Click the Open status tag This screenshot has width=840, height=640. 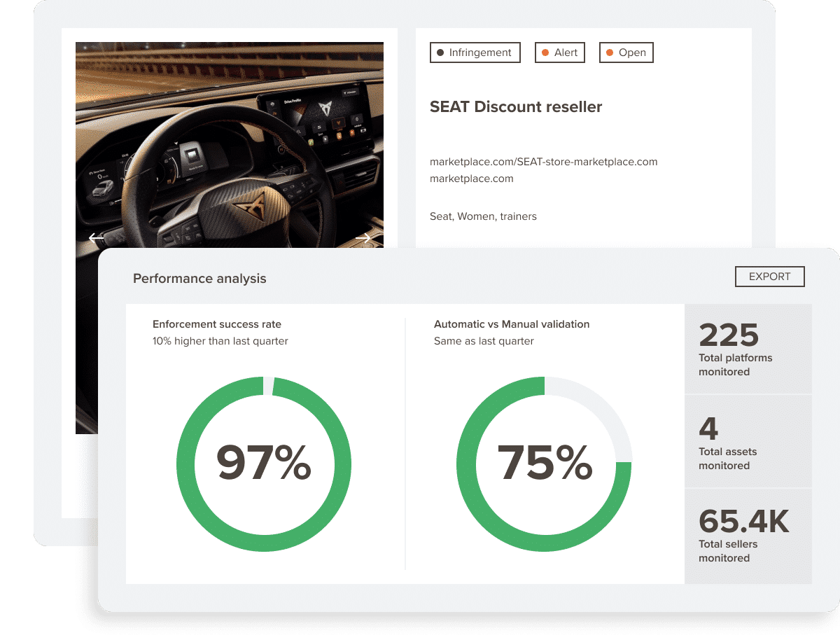click(x=626, y=53)
